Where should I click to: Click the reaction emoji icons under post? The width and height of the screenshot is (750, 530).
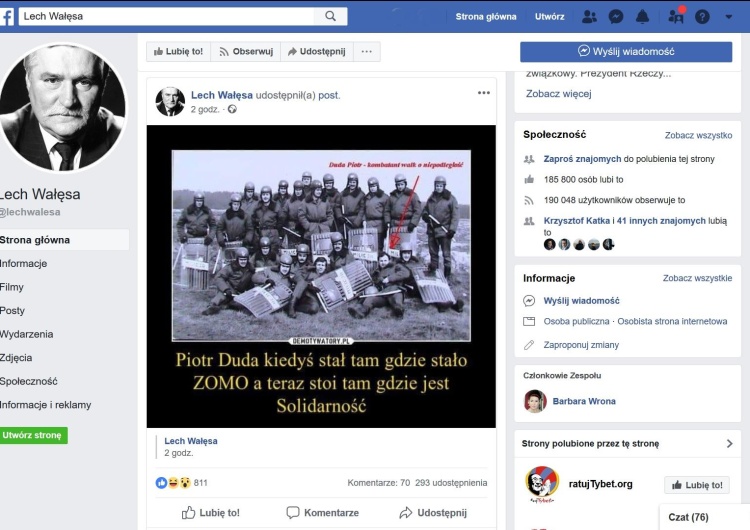click(x=173, y=483)
